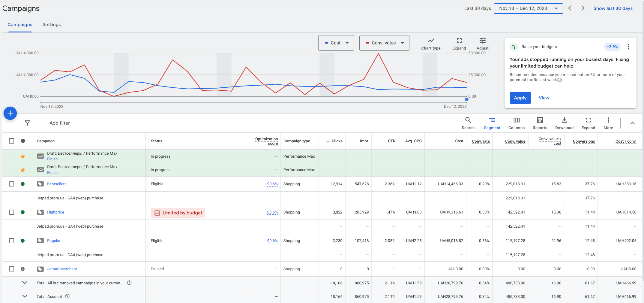The height and width of the screenshot is (303, 644).
Task: Apply the Raise your budgets recommendation
Action: tap(520, 98)
